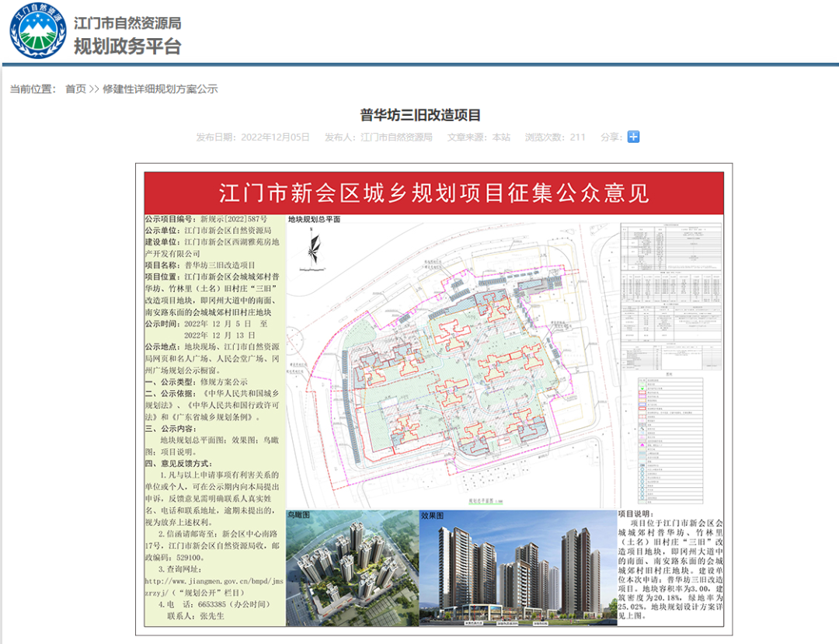Click the 四、意见反馈方式 heading

[x=179, y=463]
